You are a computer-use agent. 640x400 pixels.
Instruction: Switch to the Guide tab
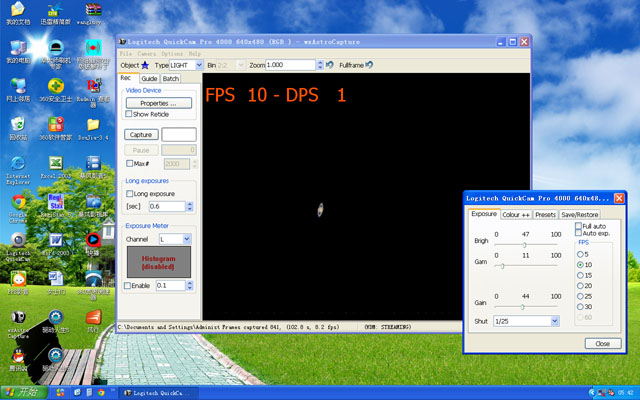149,78
